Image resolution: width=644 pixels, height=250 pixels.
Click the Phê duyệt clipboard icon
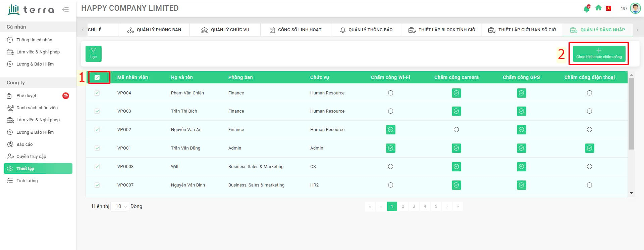click(x=10, y=96)
